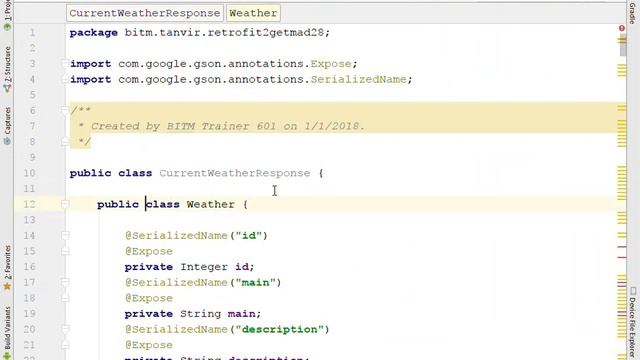Click fold end marker on line 21
640x360 pixels.
coord(65,345)
